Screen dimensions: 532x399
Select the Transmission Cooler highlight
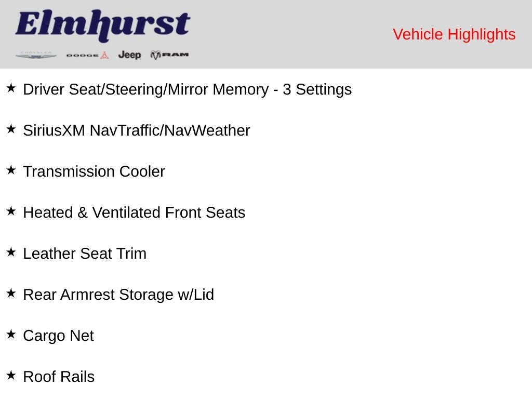coord(94,171)
